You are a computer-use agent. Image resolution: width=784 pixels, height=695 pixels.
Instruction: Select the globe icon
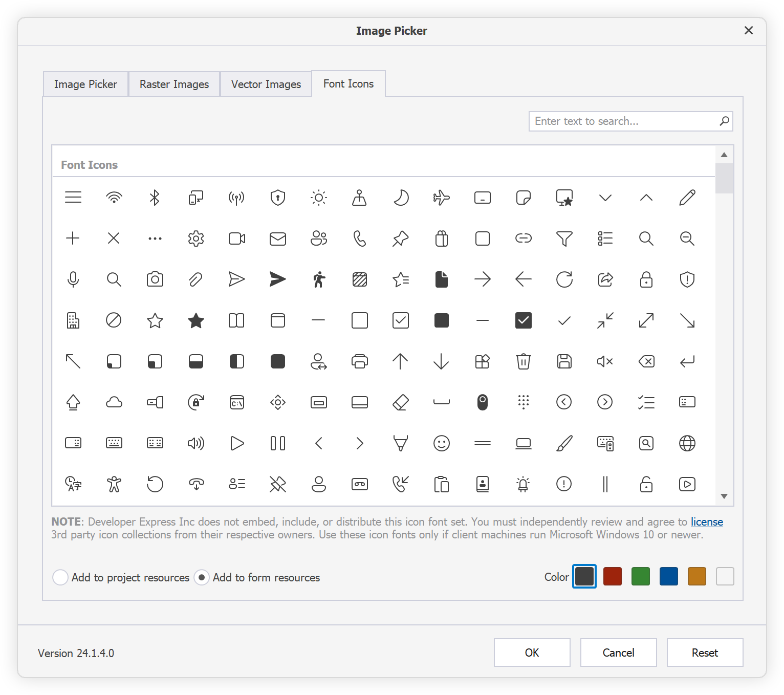point(687,443)
